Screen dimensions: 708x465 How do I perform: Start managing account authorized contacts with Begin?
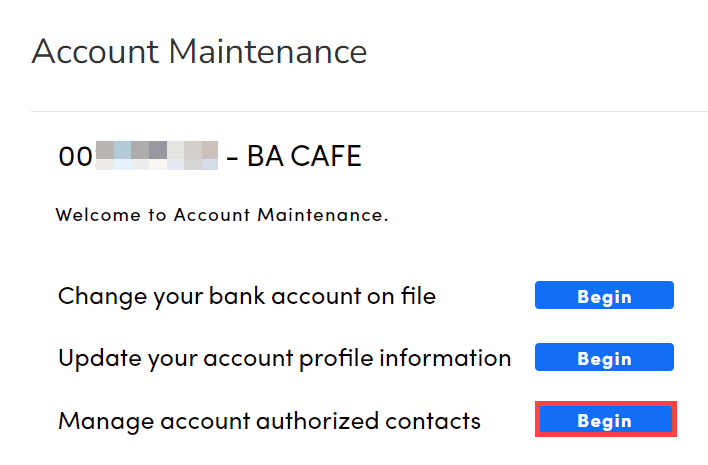[604, 420]
